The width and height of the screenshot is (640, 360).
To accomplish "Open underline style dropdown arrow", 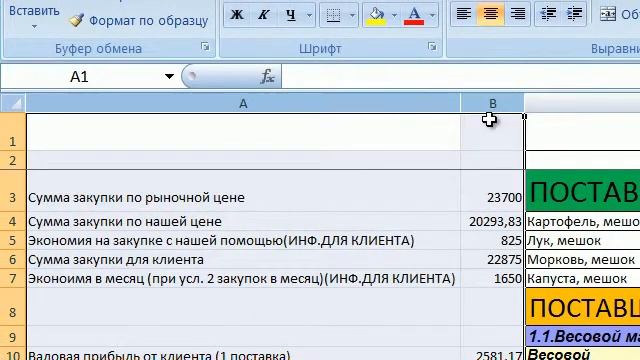I will pos(309,15).
